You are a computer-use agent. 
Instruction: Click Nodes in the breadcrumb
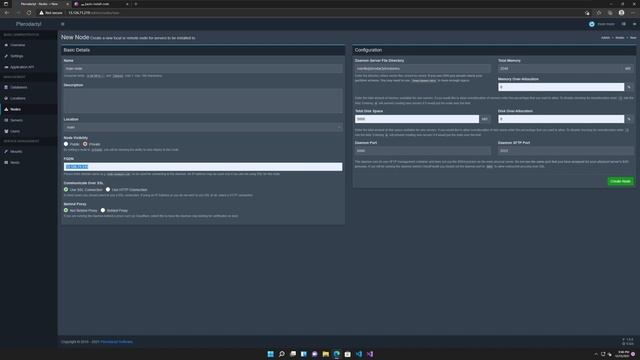click(620, 38)
